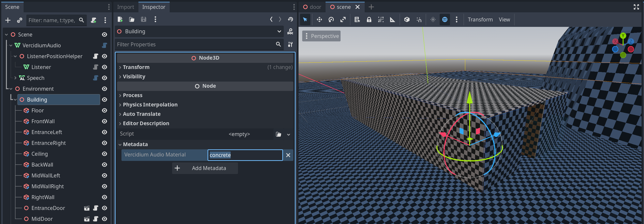The height and width of the screenshot is (224, 644).
Task: Select the Move mode tool
Action: pyautogui.click(x=319, y=19)
